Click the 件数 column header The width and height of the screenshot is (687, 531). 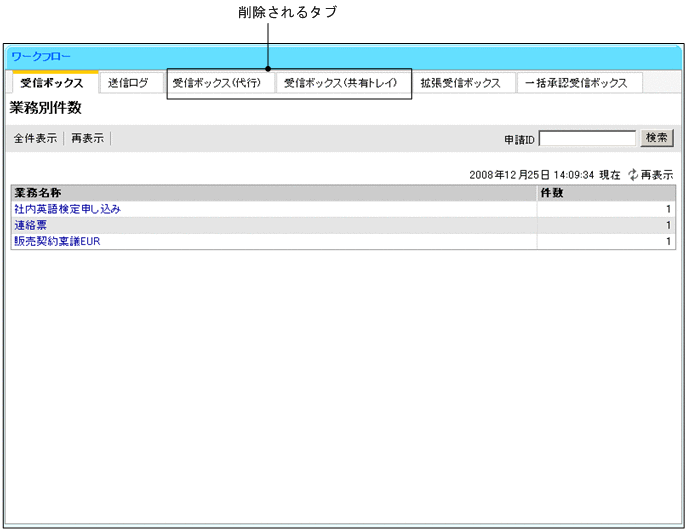(606, 193)
